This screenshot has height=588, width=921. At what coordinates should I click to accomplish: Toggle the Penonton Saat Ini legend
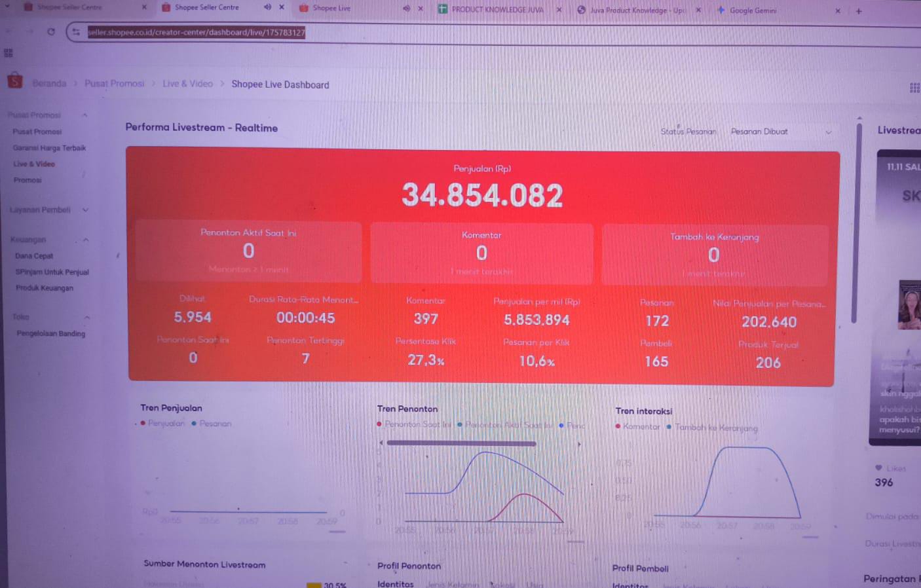coord(413,424)
